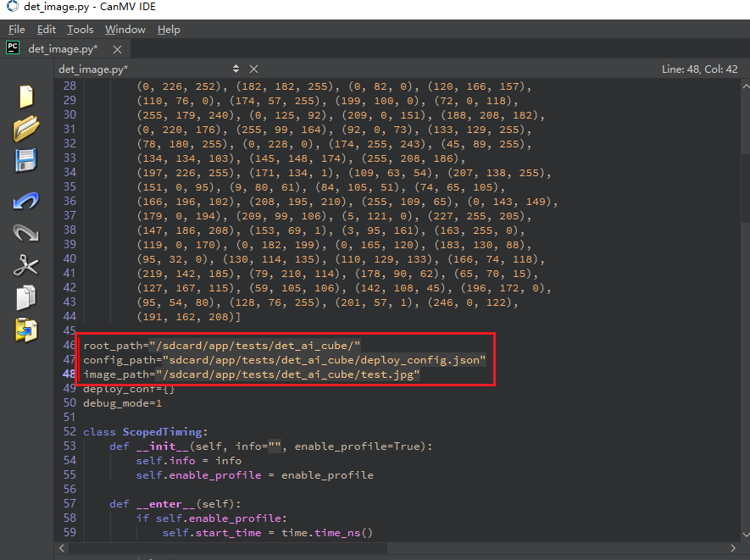Viewport: 750px width, 560px height.
Task: Open the File menu
Action: (x=17, y=30)
